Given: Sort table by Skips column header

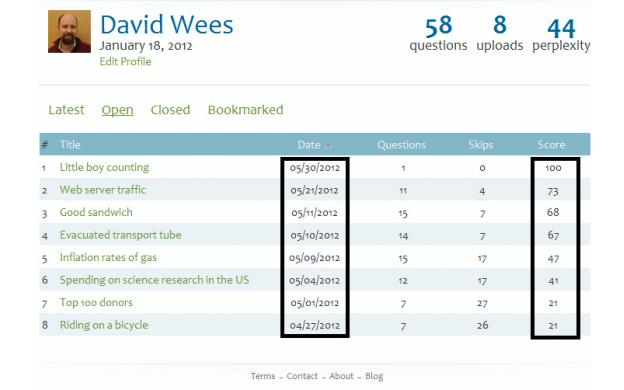Looking at the screenshot, I should [481, 145].
